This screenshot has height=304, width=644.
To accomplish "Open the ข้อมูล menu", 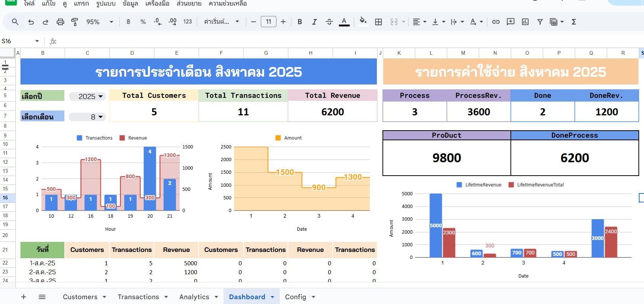I will point(130,4).
